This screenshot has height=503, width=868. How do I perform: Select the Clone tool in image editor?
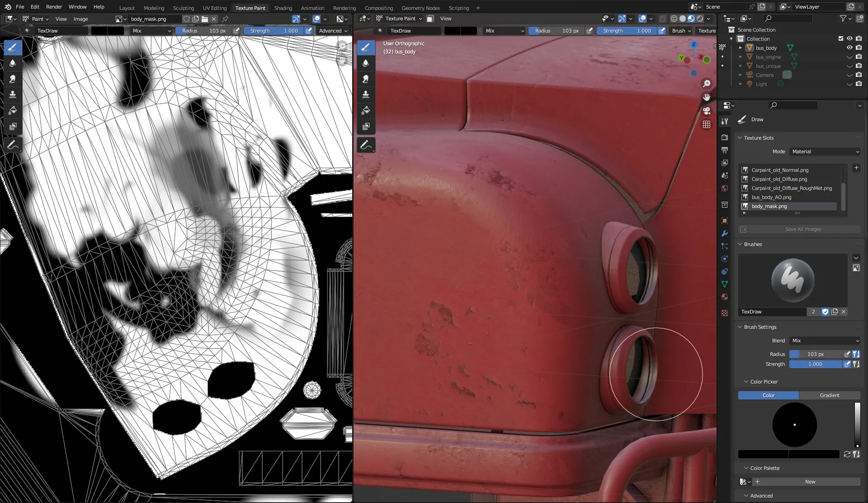click(x=13, y=95)
